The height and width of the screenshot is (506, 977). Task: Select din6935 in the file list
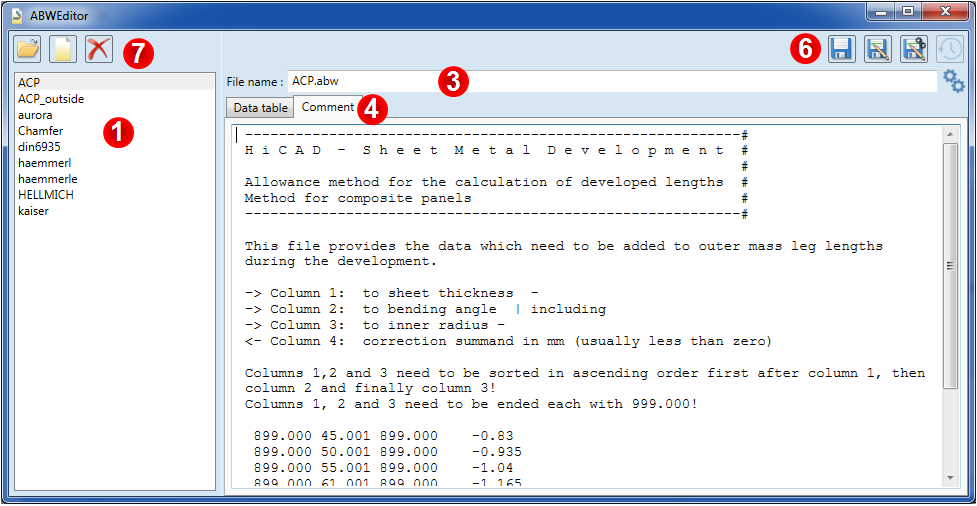click(x=115, y=146)
